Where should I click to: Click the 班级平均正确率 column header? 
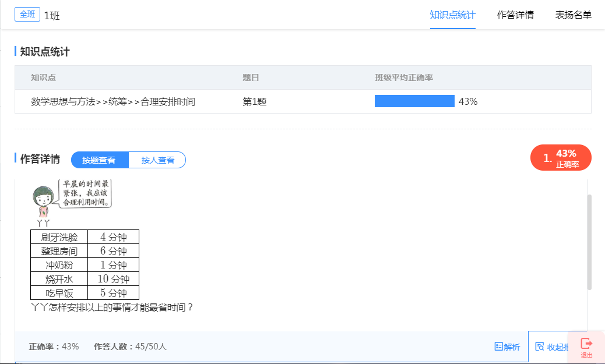pyautogui.click(x=403, y=77)
